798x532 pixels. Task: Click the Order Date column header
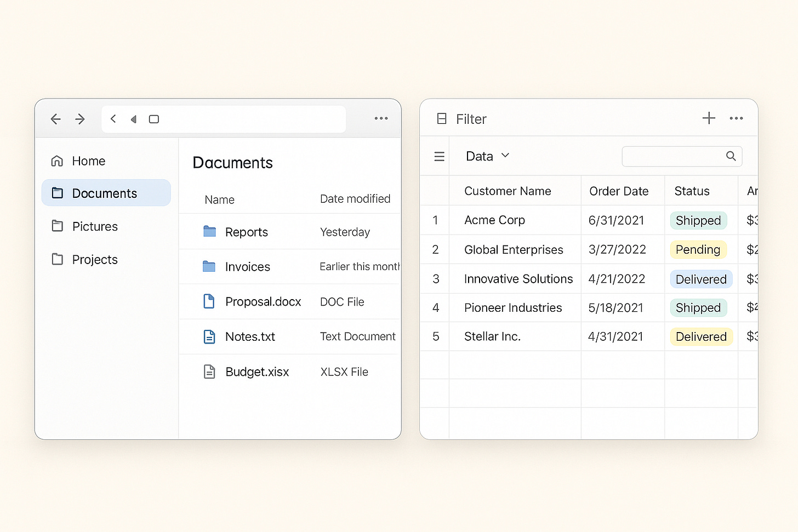click(619, 191)
